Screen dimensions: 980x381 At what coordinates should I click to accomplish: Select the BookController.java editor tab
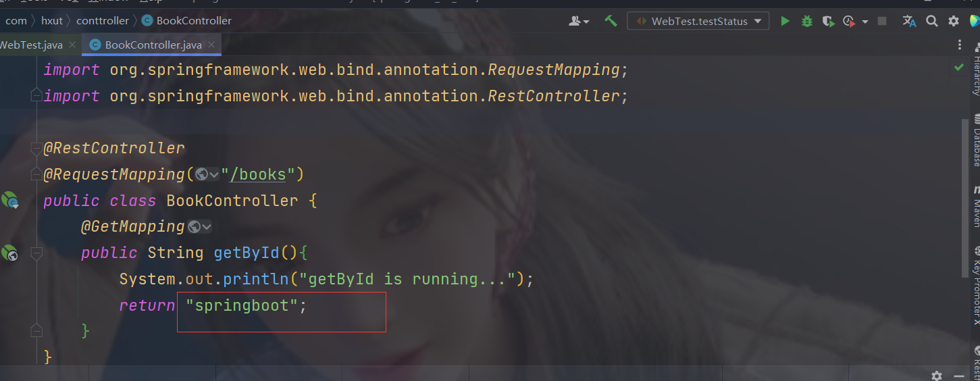pyautogui.click(x=153, y=45)
